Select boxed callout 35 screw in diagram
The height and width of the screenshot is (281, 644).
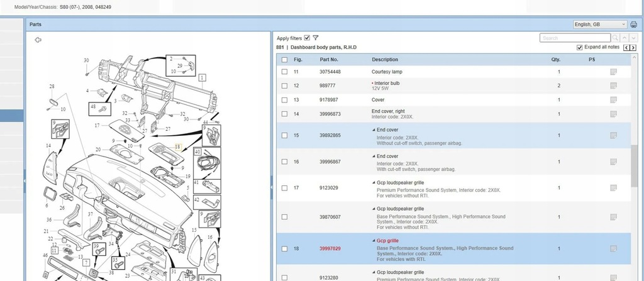coord(118,263)
